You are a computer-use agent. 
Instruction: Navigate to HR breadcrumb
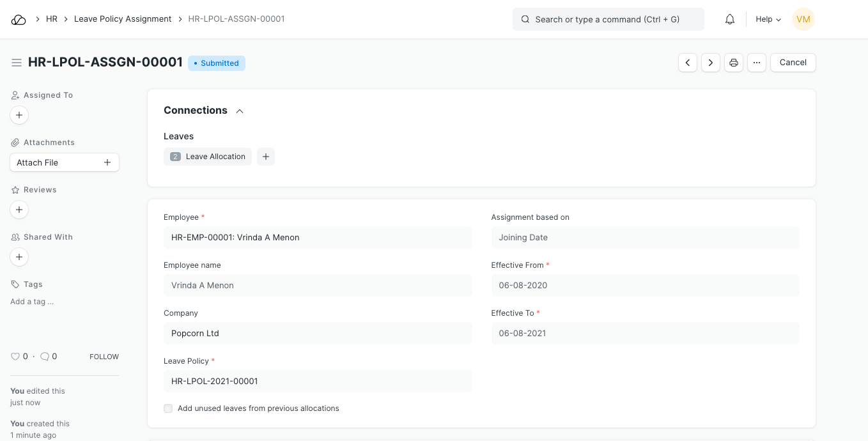(x=52, y=19)
